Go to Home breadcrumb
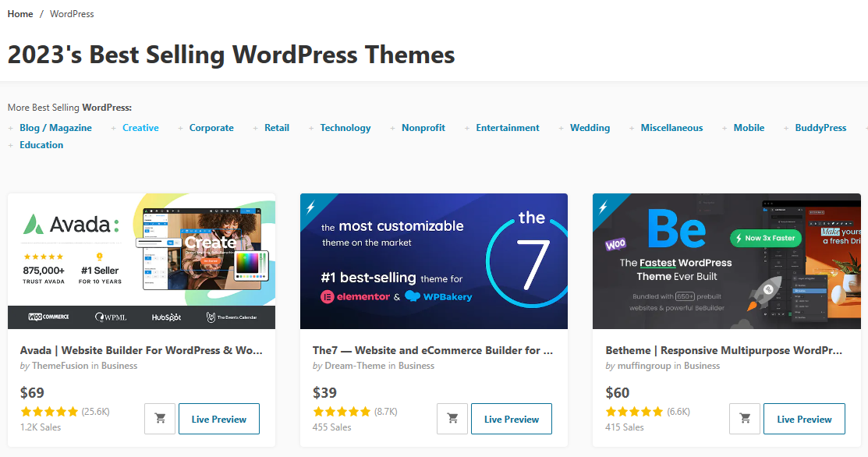Screen dimensions: 868x457 (x=20, y=14)
